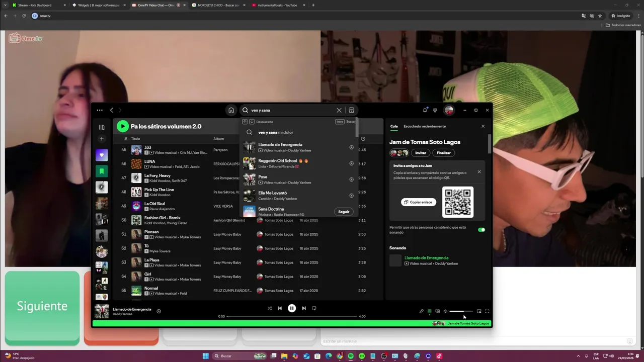Add the now-playing track to liked songs
Screen dimensions: 644x362
pos(158,311)
